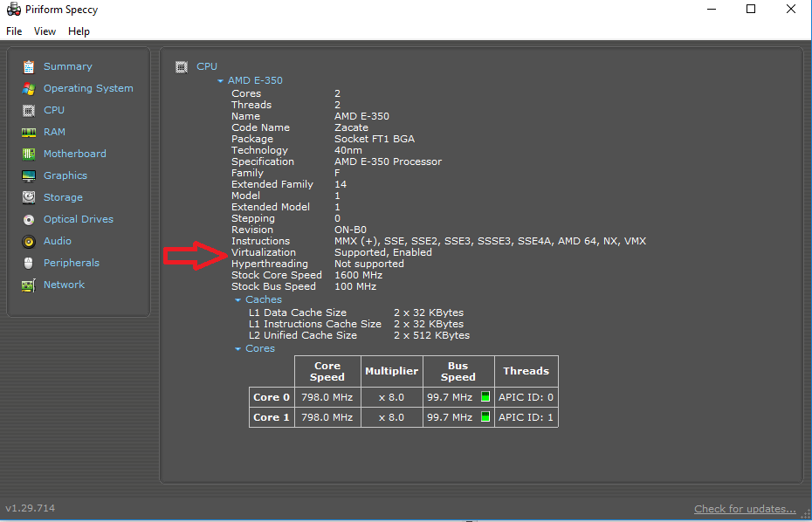Click the L1 Data Cache Size row label
The image size is (812, 522).
pos(298,313)
